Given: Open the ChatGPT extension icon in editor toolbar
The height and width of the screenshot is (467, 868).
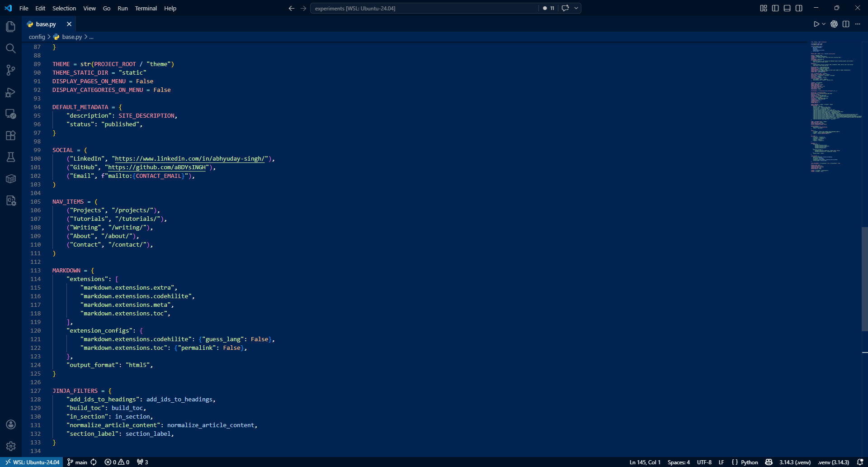Looking at the screenshot, I should (x=834, y=24).
